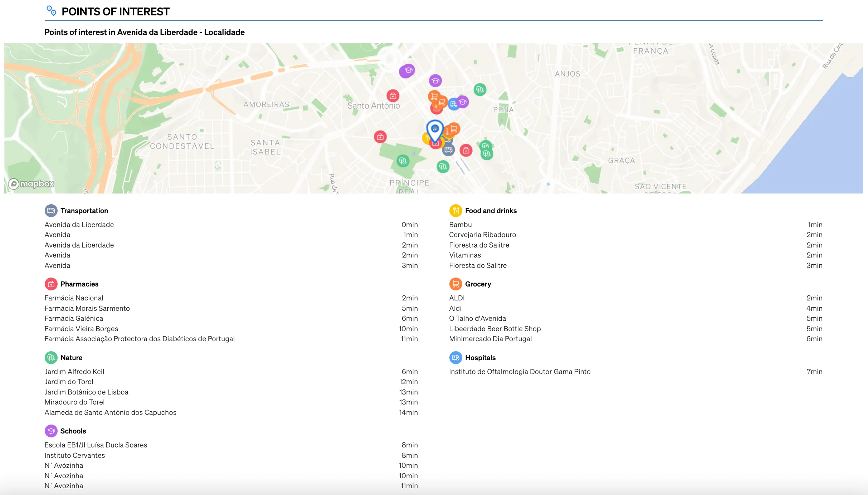The width and height of the screenshot is (868, 495).
Task: Click the green Nature category icon
Action: pos(51,358)
